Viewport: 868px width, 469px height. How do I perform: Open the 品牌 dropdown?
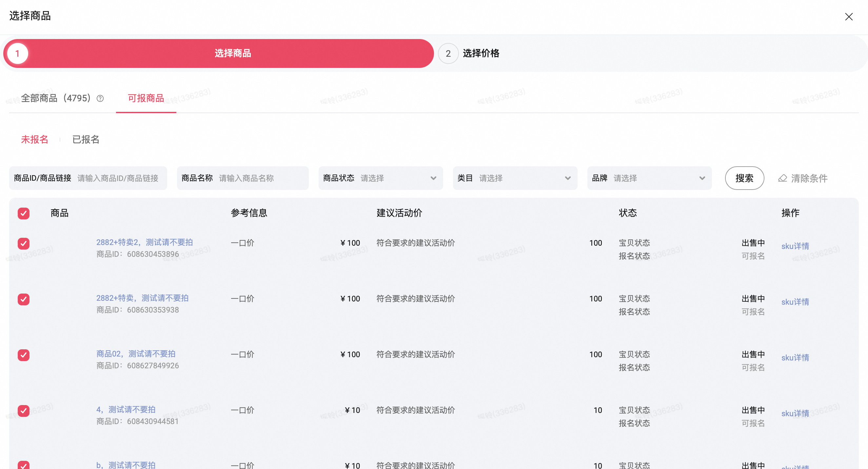649,178
